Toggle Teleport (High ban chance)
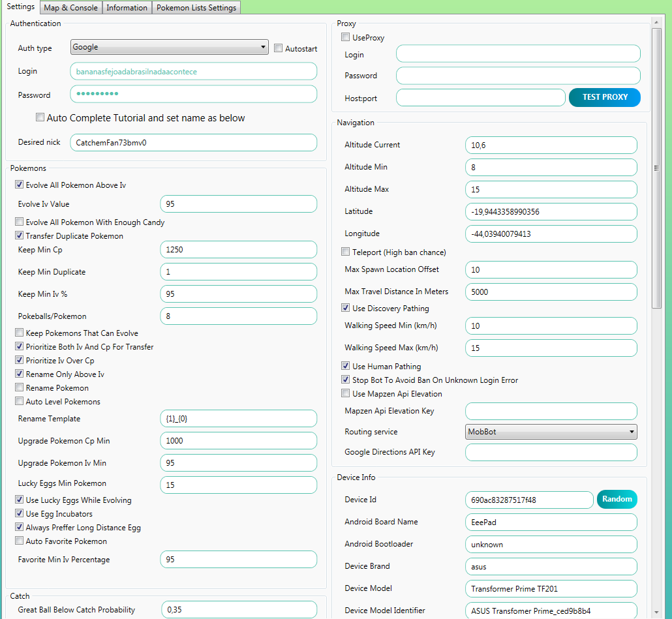Screen dimensions: 672x619 tap(346, 252)
